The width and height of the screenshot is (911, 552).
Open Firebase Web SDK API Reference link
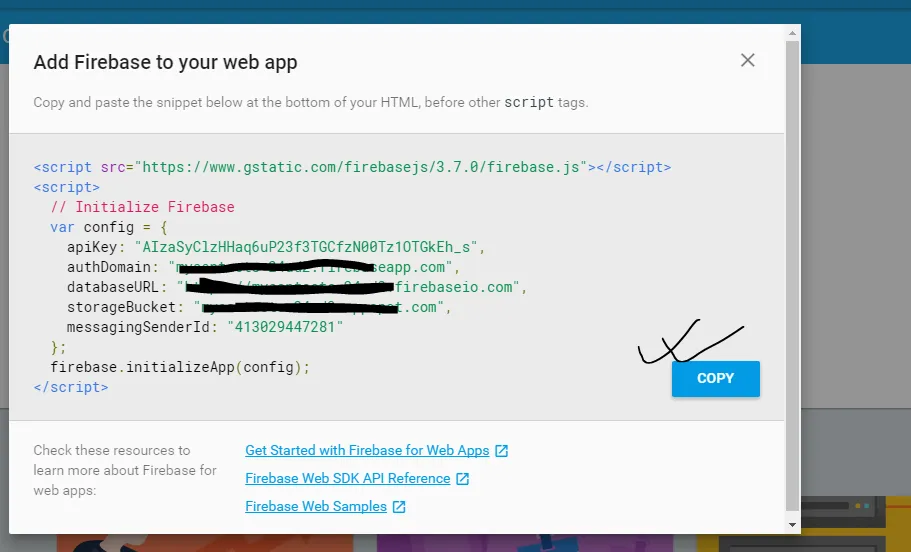click(x=347, y=478)
